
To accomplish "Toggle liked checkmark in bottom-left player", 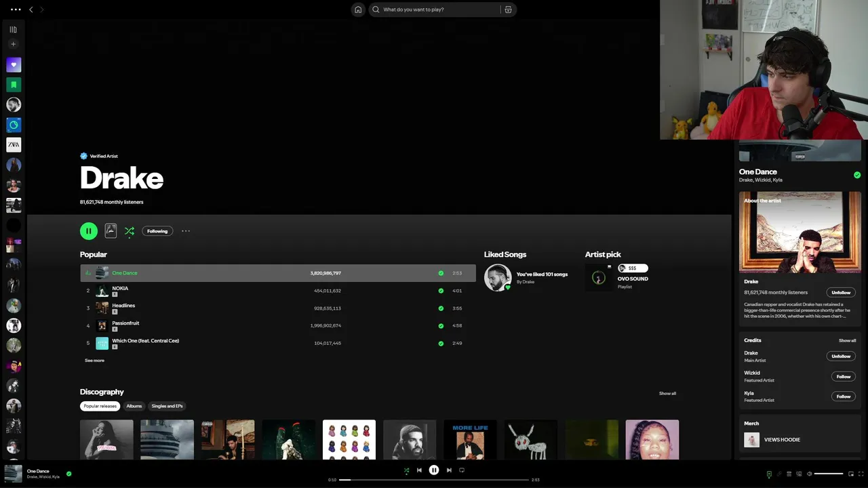I will point(69,474).
